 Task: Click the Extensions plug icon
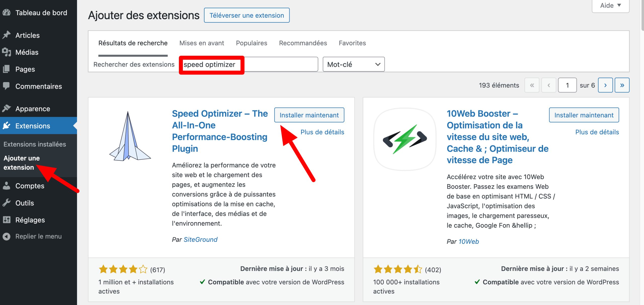[7, 125]
